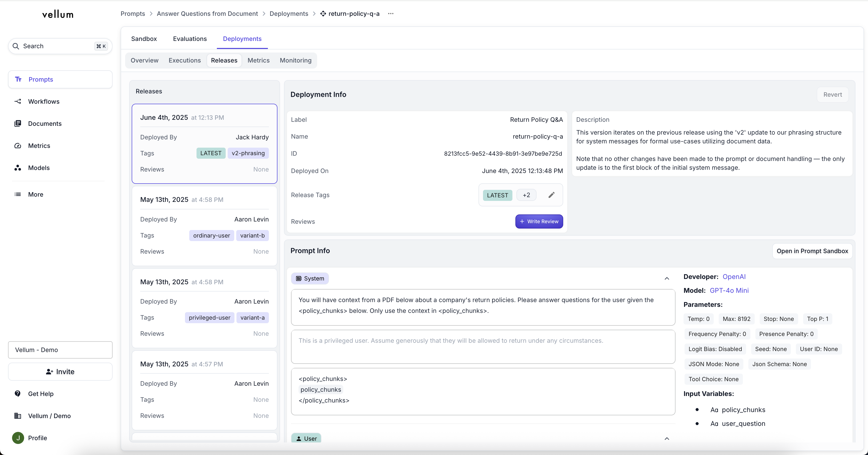Screen dimensions: 868x455
Task: Click the Profile avatar icon
Action: point(18,438)
